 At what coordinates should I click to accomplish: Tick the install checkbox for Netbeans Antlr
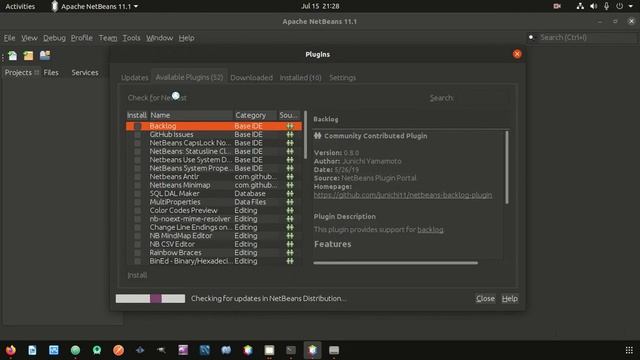point(138,177)
